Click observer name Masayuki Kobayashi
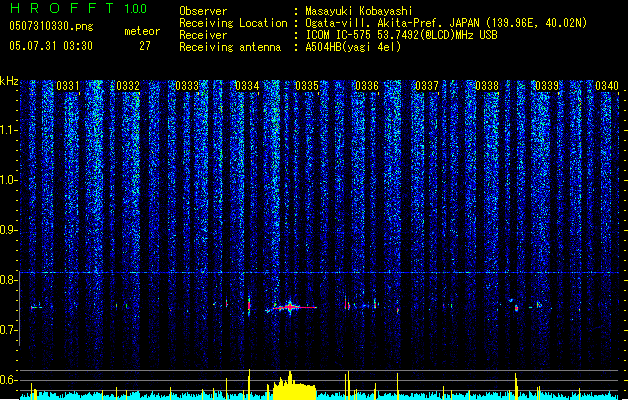Viewport: 629px width, 400px height. [359, 11]
